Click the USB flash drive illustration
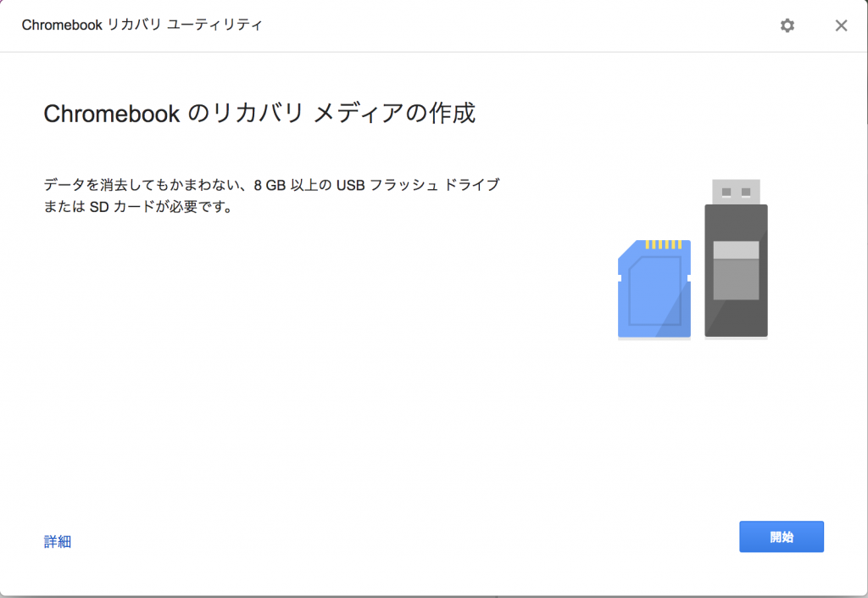This screenshot has height=598, width=868. point(736,258)
